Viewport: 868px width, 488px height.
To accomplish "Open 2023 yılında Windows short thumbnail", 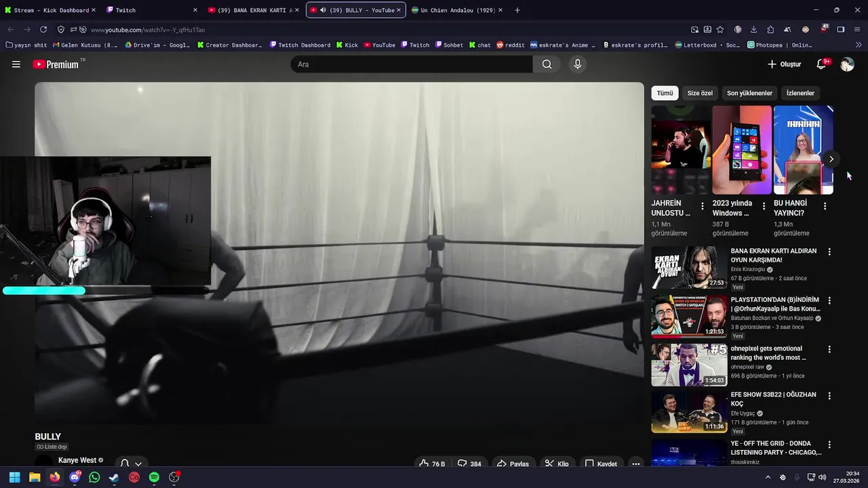I will click(x=742, y=150).
